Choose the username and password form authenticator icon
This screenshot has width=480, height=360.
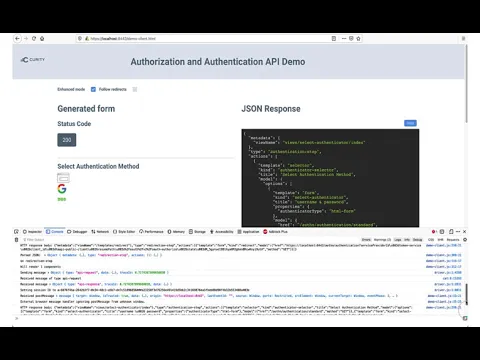click(63, 178)
